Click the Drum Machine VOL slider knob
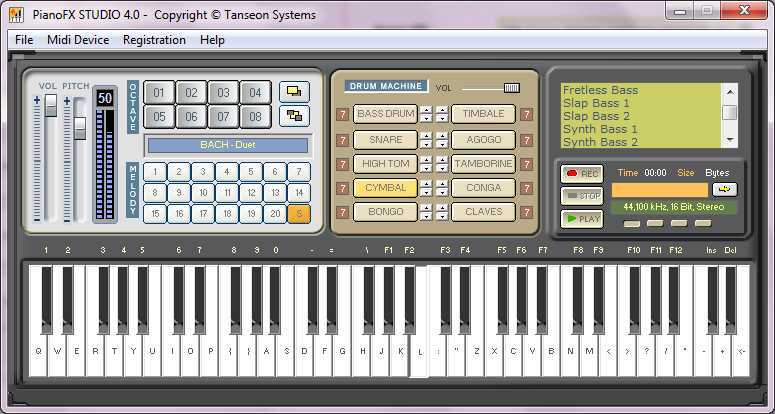 coord(512,88)
